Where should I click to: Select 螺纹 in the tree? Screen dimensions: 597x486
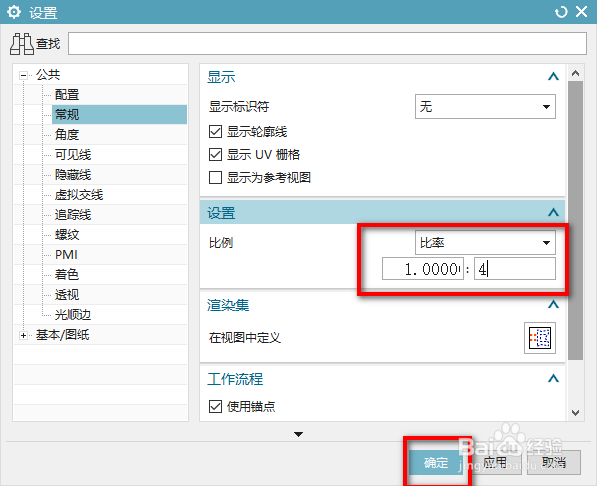click(x=67, y=235)
